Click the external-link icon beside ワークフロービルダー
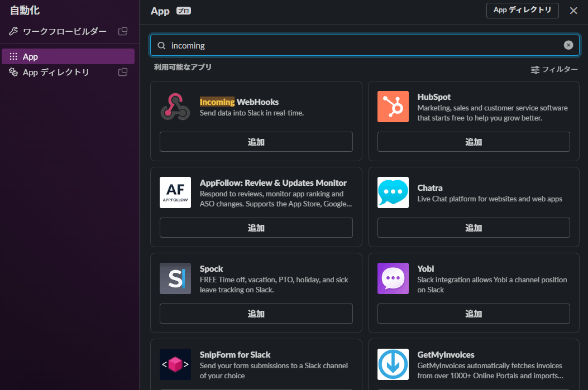The width and height of the screenshot is (588, 390). pyautogui.click(x=123, y=31)
